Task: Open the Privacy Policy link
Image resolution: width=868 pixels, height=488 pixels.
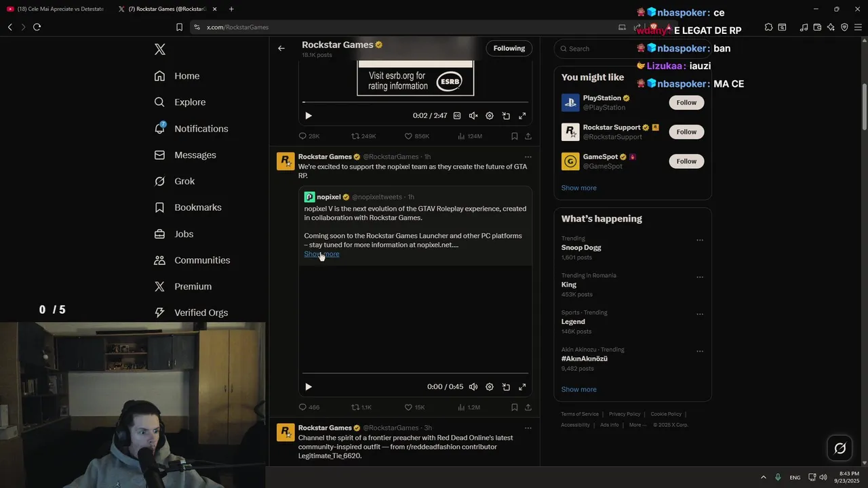Action: tap(625, 414)
